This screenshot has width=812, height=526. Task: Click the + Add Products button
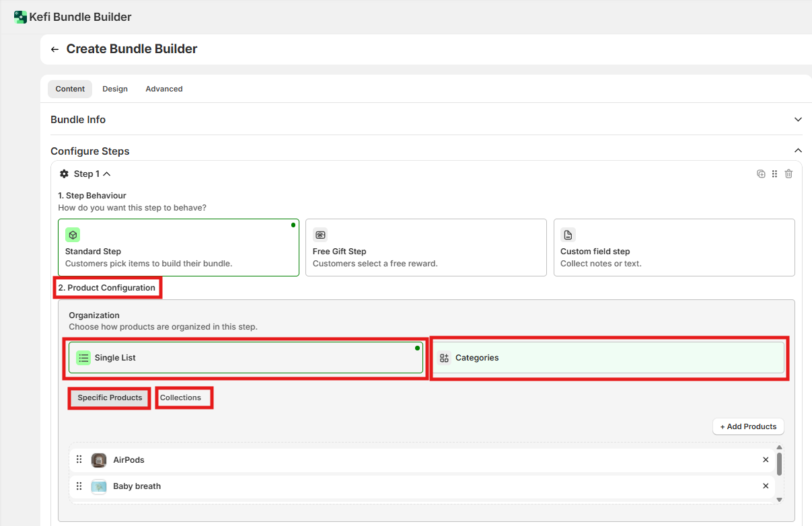pos(748,426)
